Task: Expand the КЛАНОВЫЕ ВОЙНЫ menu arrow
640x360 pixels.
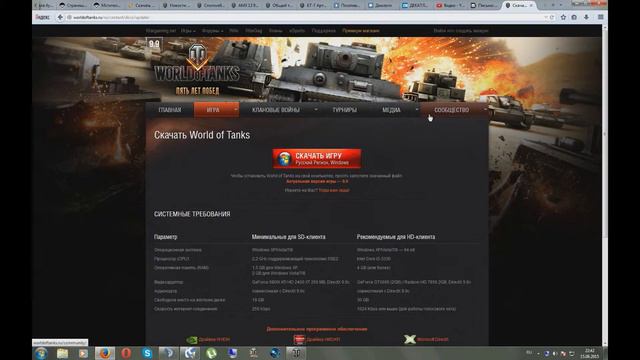Action: 316,109
